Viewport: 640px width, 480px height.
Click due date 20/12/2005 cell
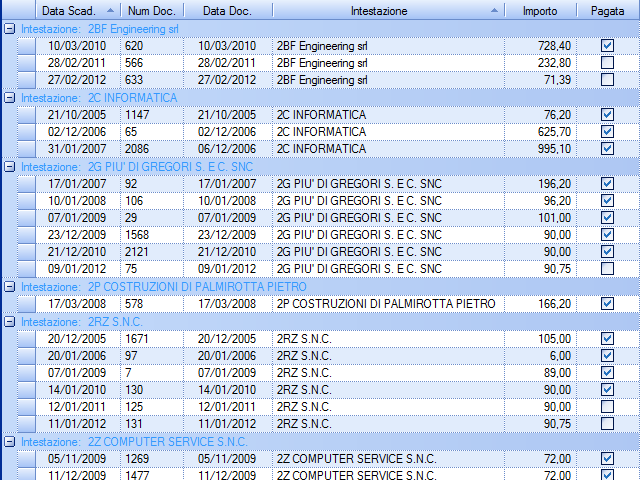[78, 339]
